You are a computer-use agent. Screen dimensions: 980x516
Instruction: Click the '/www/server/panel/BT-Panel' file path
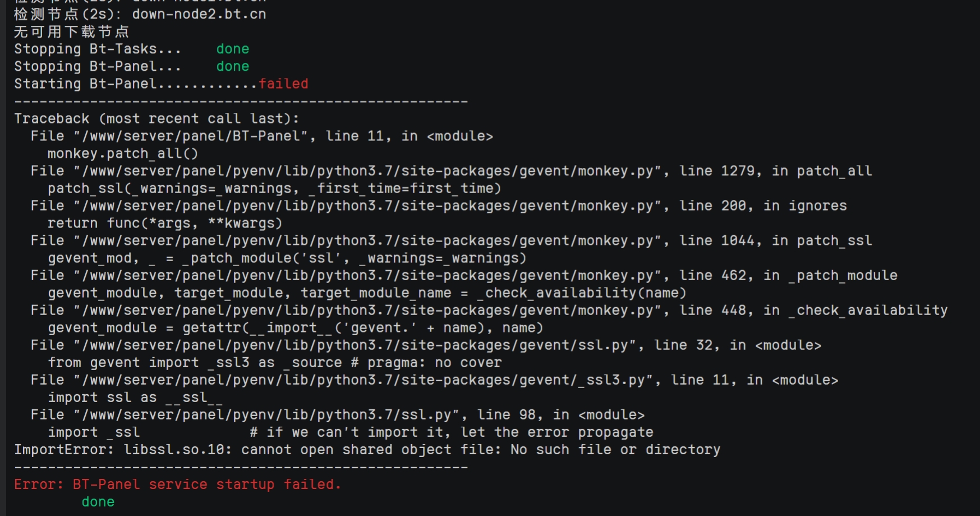tap(191, 136)
